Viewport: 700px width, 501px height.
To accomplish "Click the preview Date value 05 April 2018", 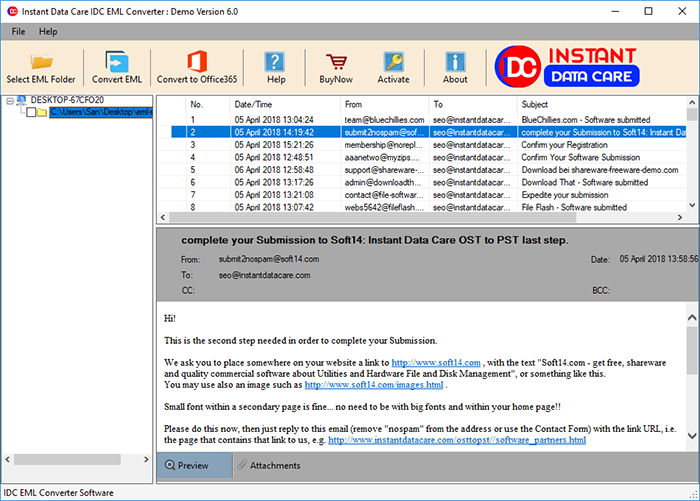I will pyautogui.click(x=658, y=259).
